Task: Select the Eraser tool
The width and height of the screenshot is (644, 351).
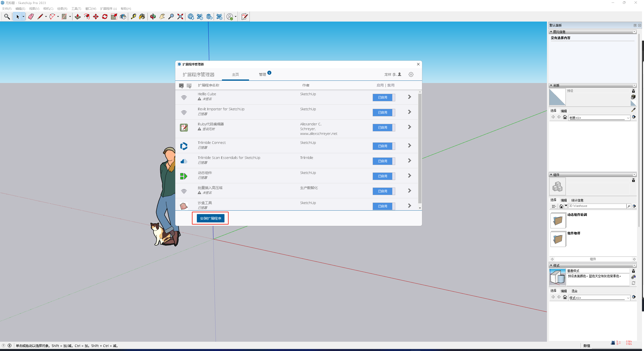Action: point(31,17)
